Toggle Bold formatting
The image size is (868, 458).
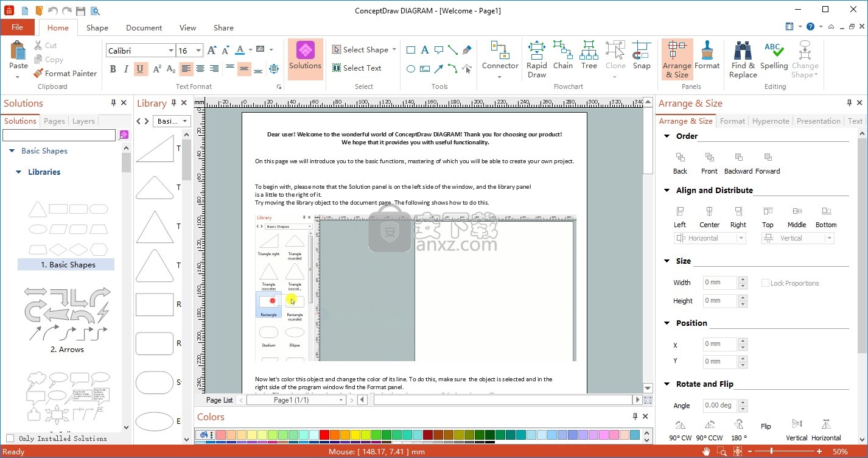click(113, 69)
